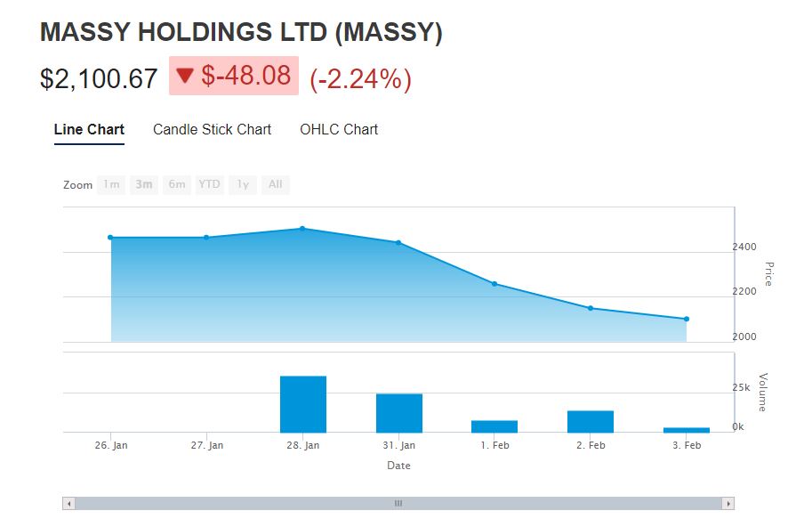The width and height of the screenshot is (812, 527).
Task: Click the navigator scrollbar grip handle
Action: click(x=398, y=504)
